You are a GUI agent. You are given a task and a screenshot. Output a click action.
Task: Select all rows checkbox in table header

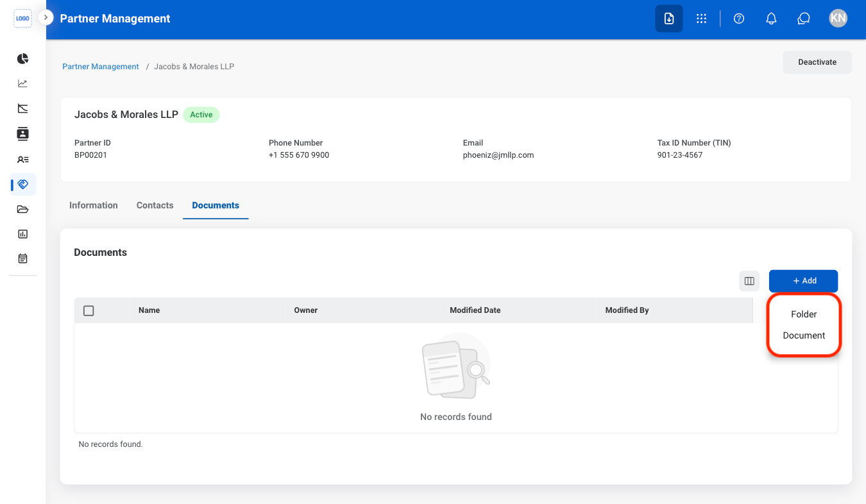coord(89,310)
